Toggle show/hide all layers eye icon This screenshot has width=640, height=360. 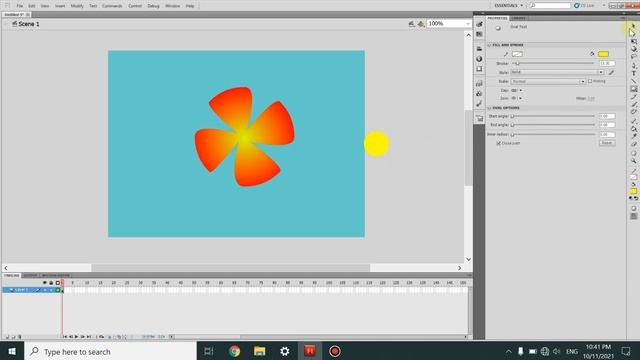pos(44,282)
